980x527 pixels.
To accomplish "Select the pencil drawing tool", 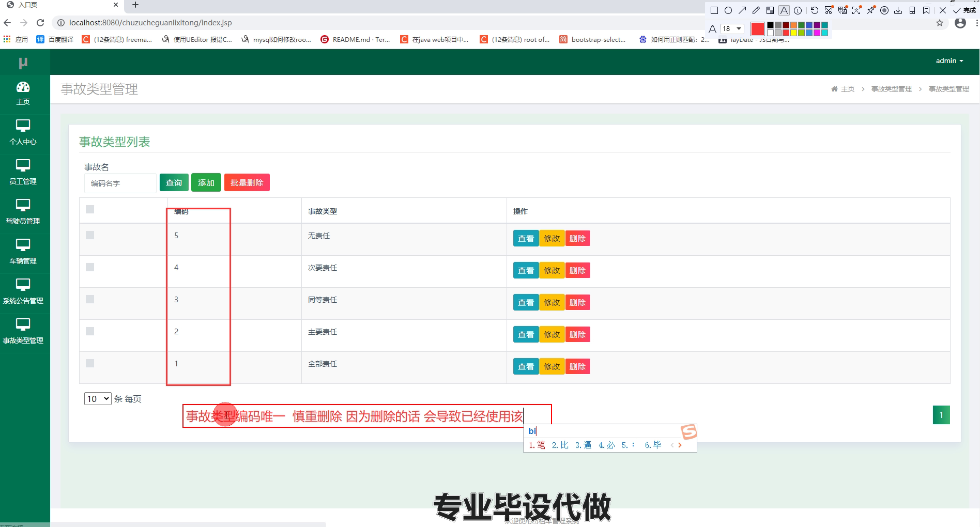I will [x=756, y=10].
